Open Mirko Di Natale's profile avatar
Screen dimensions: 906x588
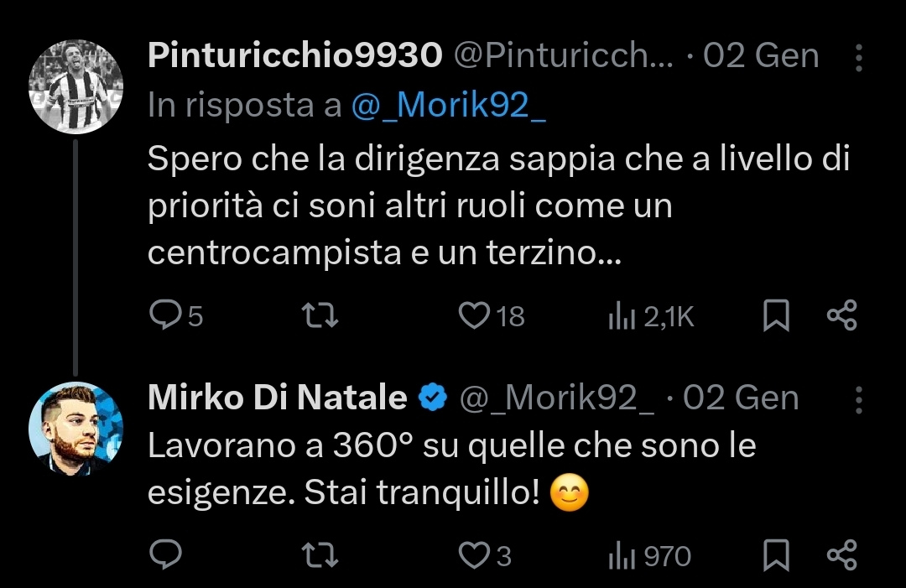pyautogui.click(x=76, y=428)
